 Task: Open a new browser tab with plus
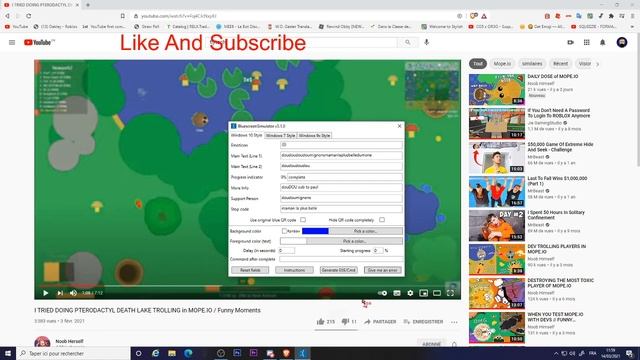(x=88, y=5)
